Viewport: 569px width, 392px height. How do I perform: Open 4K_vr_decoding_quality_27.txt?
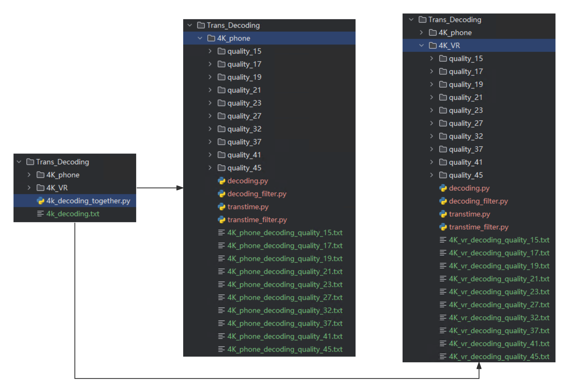click(x=499, y=305)
